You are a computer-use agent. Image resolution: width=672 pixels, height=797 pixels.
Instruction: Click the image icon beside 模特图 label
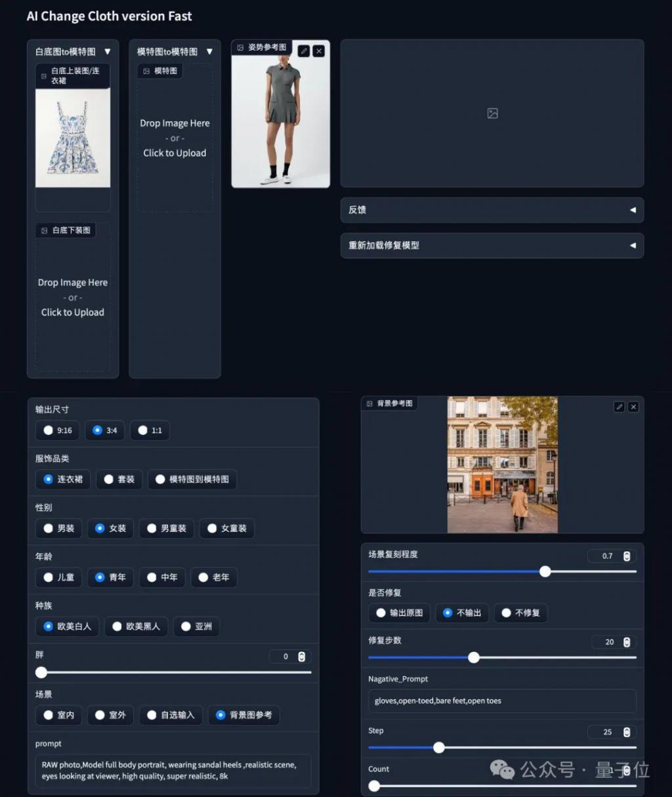(146, 71)
